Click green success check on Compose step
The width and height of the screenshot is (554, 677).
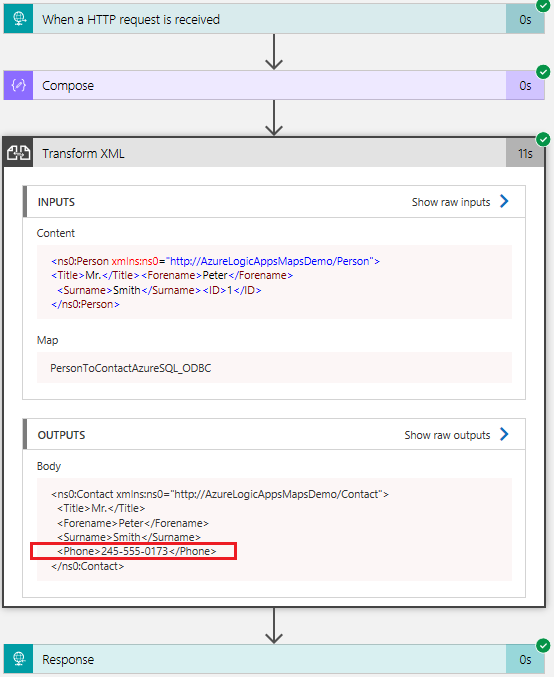click(x=543, y=72)
